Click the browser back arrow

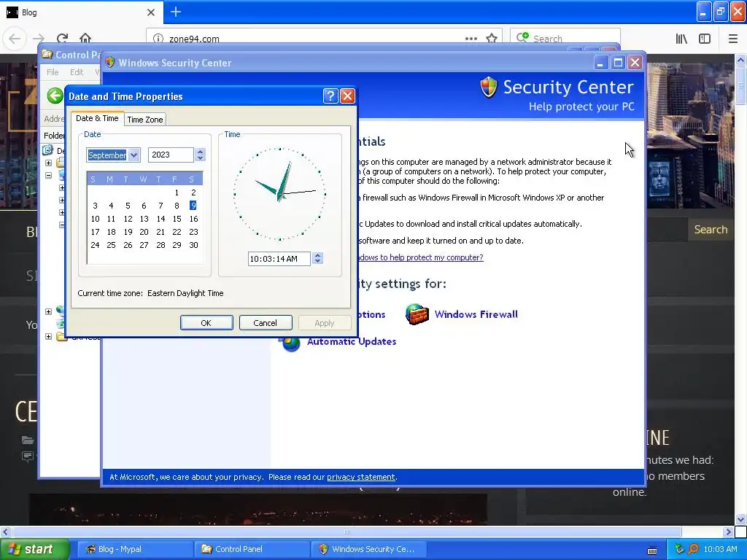point(15,38)
